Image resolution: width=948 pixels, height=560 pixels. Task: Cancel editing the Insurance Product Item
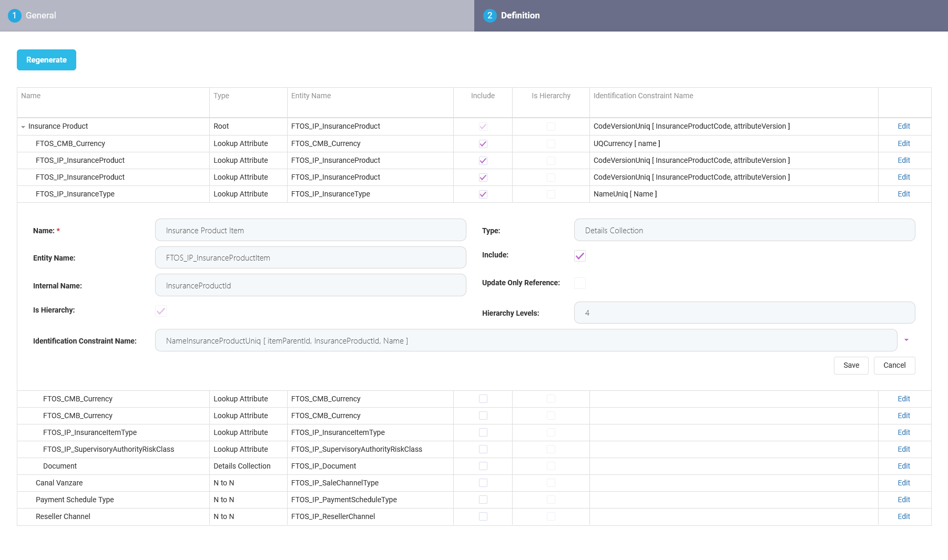[x=894, y=365]
